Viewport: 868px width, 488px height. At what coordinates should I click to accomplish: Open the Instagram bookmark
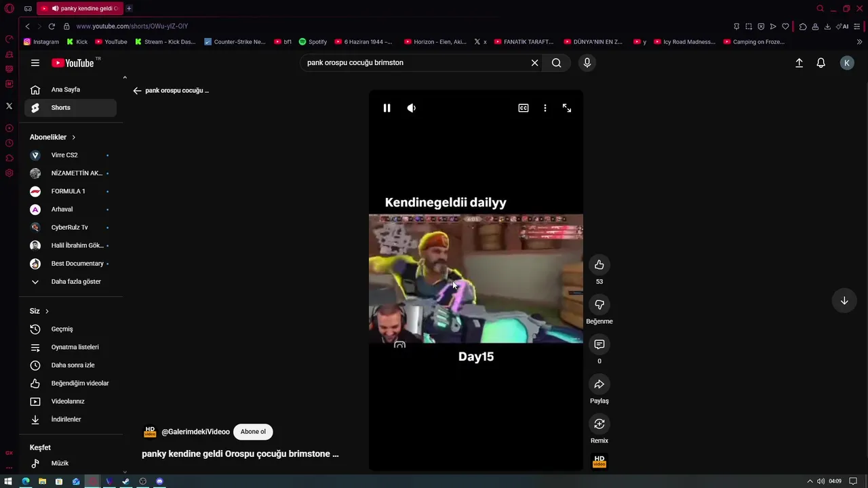click(41, 42)
